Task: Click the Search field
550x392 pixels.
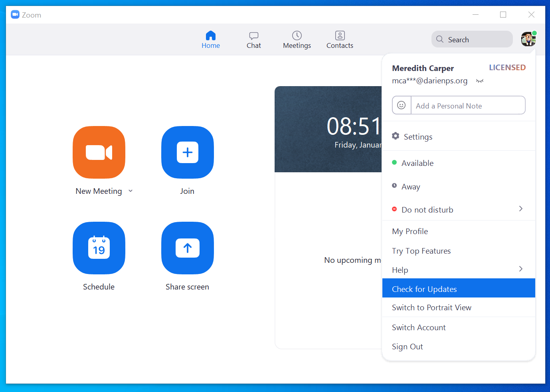Action: point(472,39)
